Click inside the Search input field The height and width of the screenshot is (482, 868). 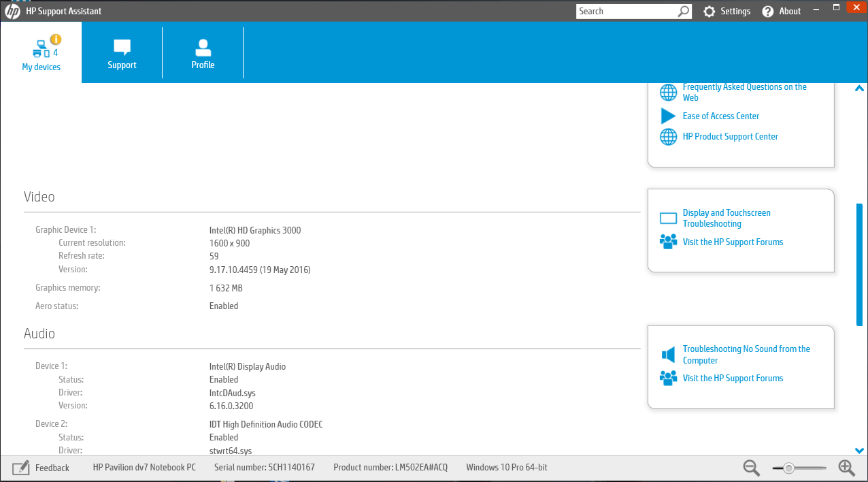[626, 11]
